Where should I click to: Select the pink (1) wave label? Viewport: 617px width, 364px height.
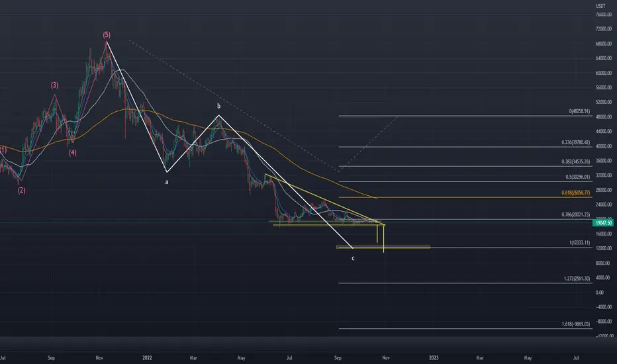(x=3, y=150)
